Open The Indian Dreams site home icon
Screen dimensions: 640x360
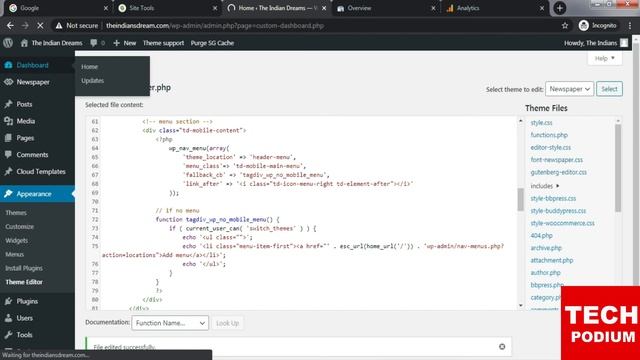coord(24,43)
